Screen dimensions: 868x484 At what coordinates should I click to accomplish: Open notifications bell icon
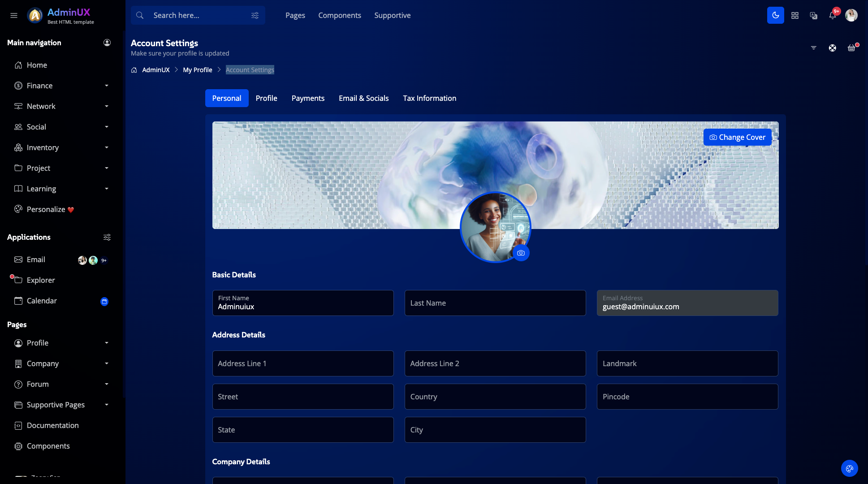coord(832,15)
